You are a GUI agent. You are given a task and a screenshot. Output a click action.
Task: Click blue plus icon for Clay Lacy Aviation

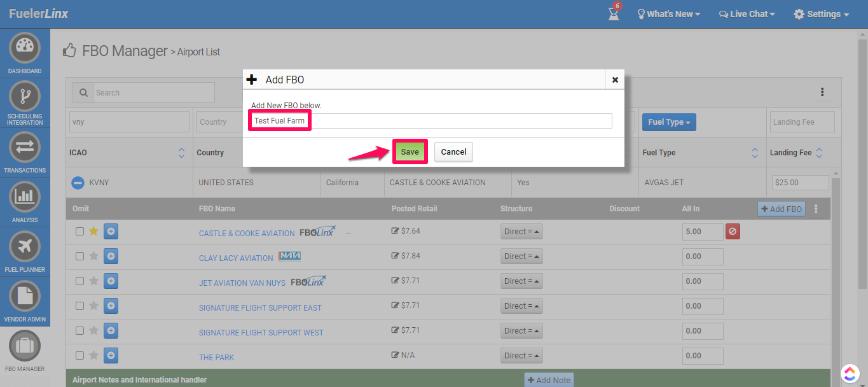coord(111,256)
